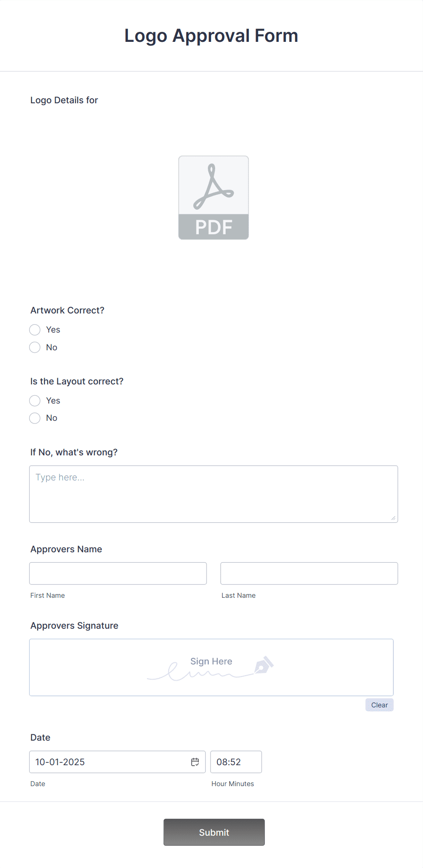Select Yes for Artwork Correct

35,329
